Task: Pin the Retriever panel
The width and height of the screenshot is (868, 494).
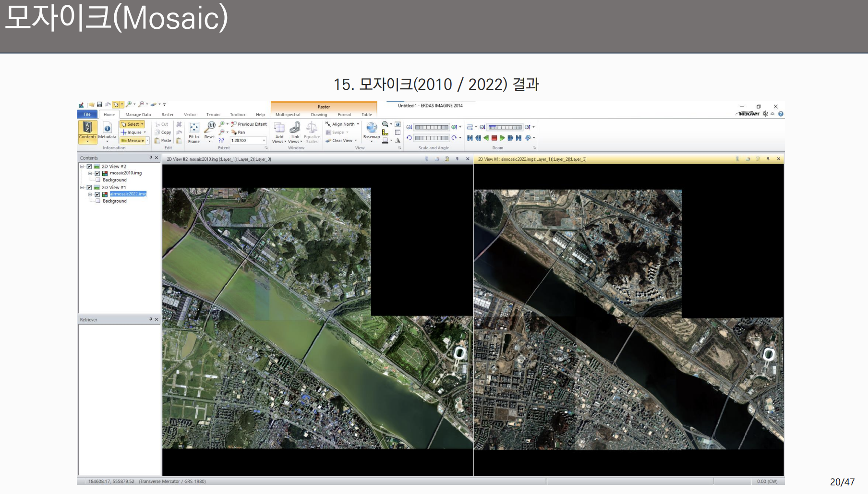Action: pyautogui.click(x=150, y=319)
